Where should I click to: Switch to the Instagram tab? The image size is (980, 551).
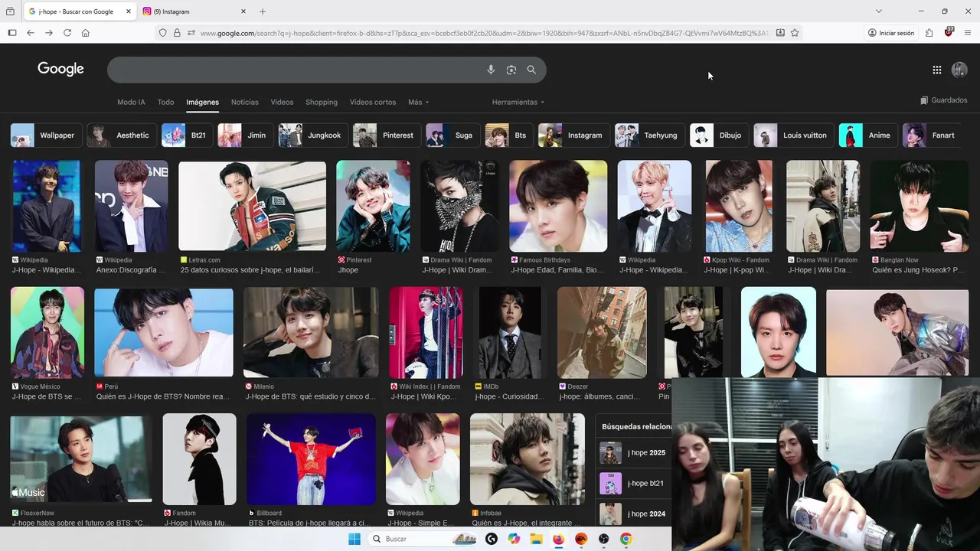[194, 11]
